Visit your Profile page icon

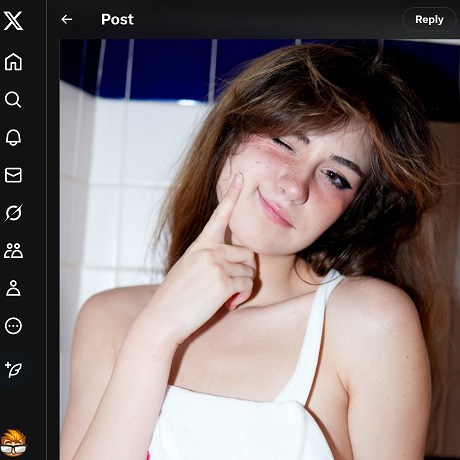click(13, 288)
